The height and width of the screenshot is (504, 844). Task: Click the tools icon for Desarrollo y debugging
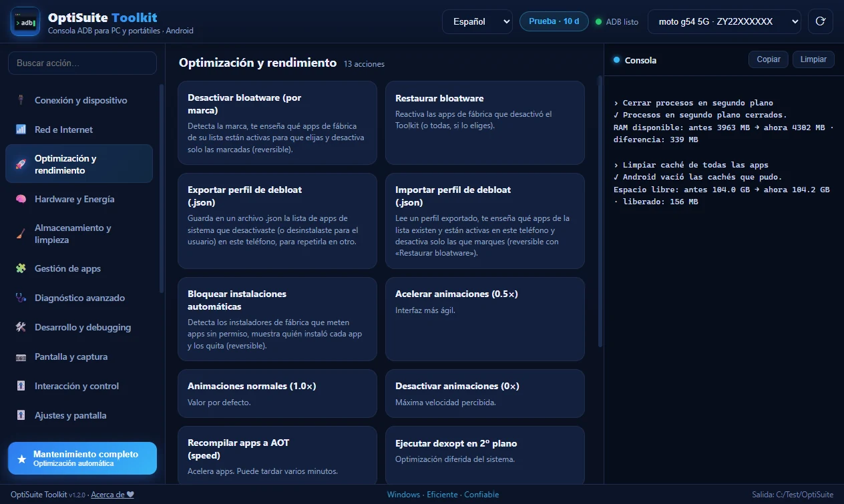[21, 327]
